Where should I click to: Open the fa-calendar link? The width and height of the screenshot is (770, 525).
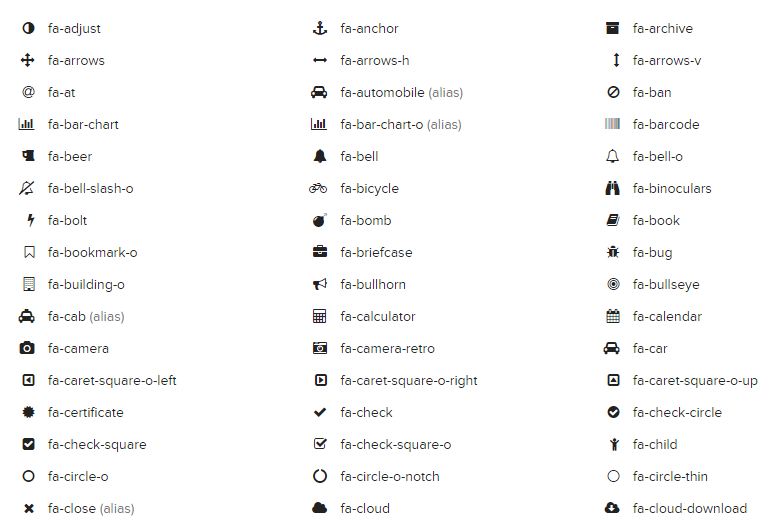coord(667,316)
